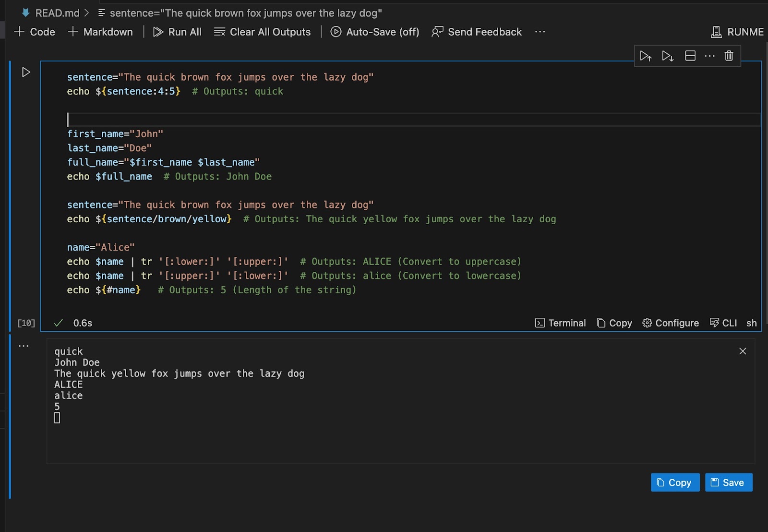This screenshot has width=768, height=532.
Task: Click the READ.md file icon in breadcrumb
Action: (x=26, y=13)
